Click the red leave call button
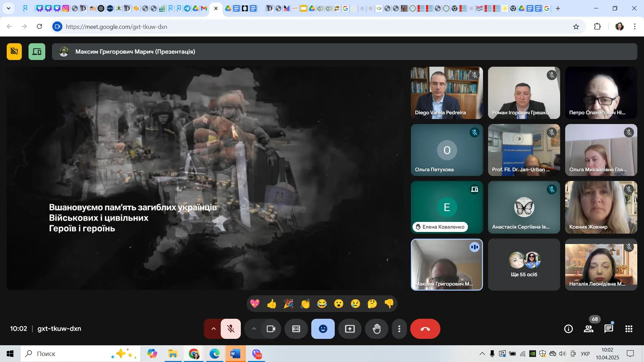 tap(425, 329)
